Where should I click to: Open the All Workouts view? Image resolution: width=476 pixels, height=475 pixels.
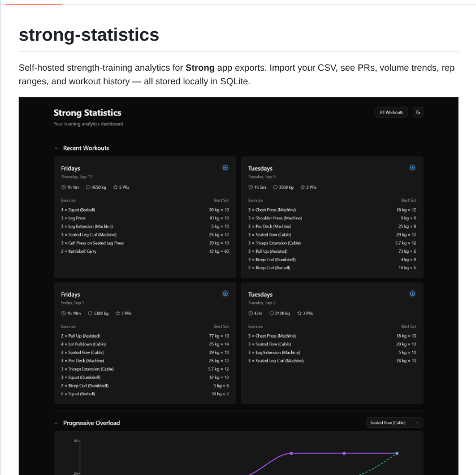click(x=391, y=112)
